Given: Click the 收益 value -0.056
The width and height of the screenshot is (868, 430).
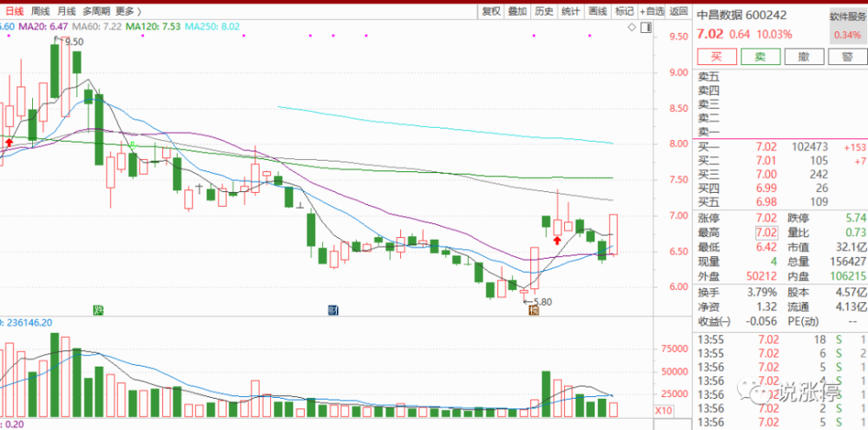Looking at the screenshot, I should point(763,322).
